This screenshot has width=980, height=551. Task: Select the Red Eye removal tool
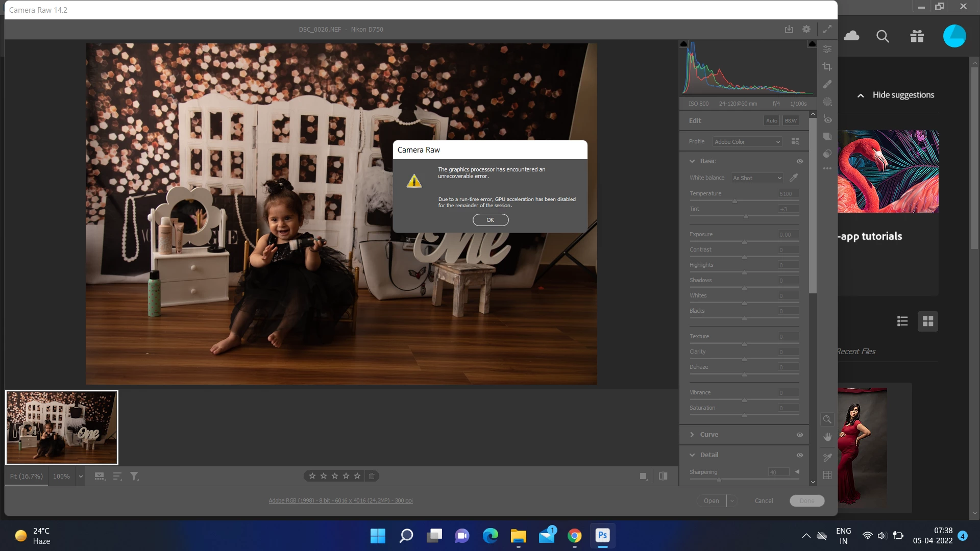[827, 119]
